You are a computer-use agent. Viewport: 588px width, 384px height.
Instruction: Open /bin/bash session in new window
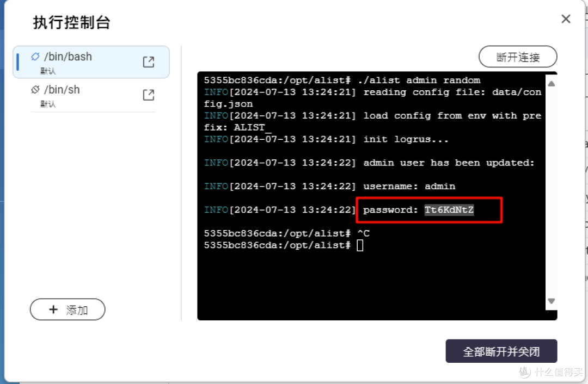[x=149, y=62]
